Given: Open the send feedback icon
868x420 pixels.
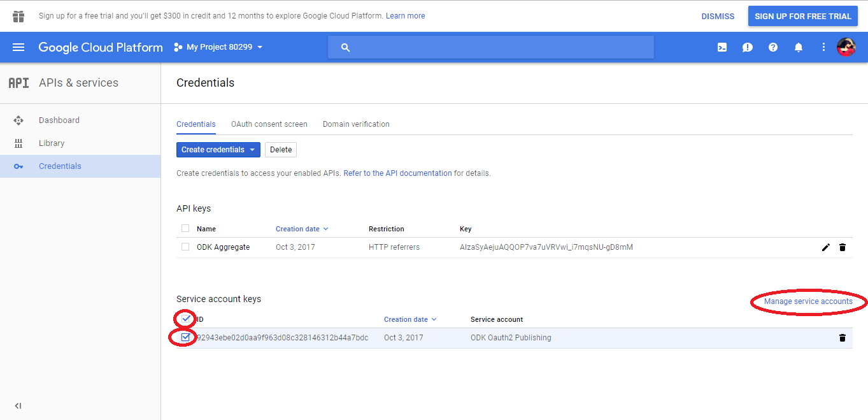Looking at the screenshot, I should pos(748,47).
